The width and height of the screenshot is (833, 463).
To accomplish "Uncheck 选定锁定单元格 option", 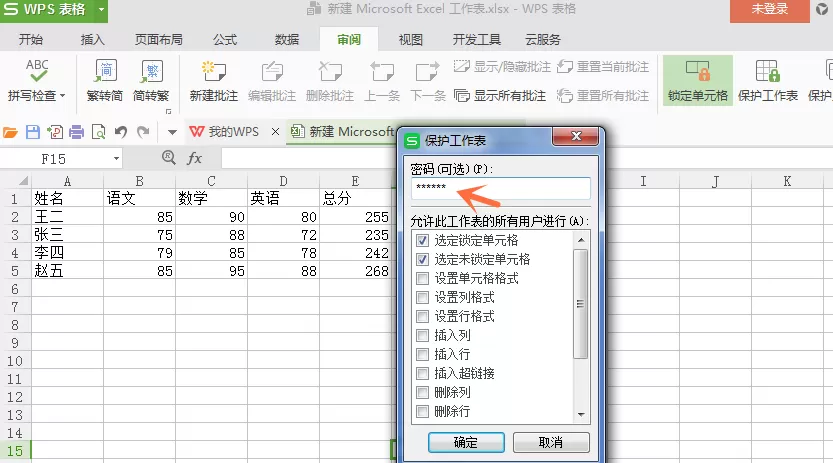I will click(422, 241).
